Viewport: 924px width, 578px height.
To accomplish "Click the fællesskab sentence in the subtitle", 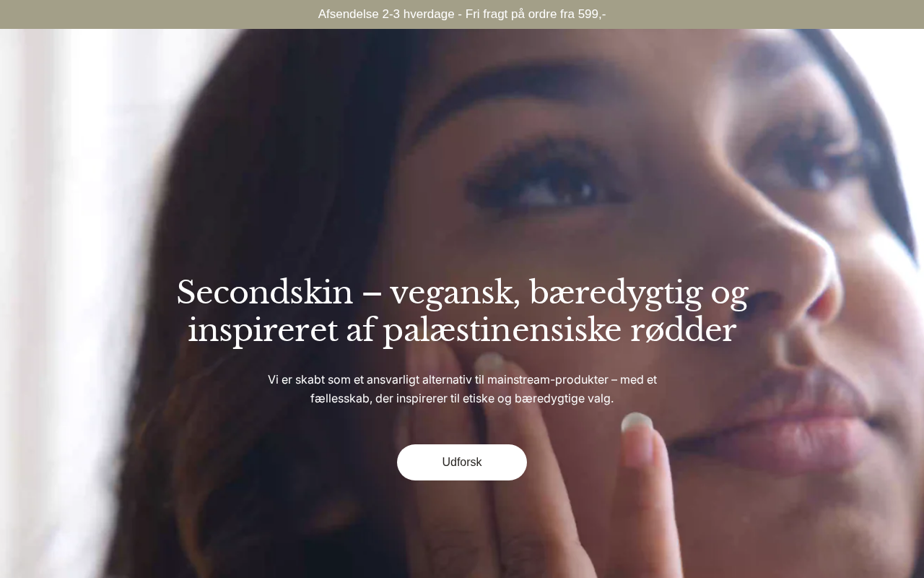I will tap(462, 398).
